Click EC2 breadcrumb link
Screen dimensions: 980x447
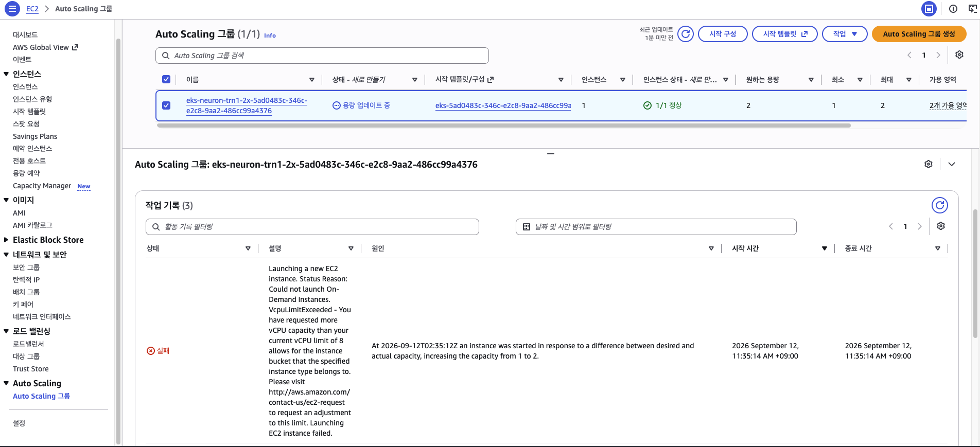(32, 9)
